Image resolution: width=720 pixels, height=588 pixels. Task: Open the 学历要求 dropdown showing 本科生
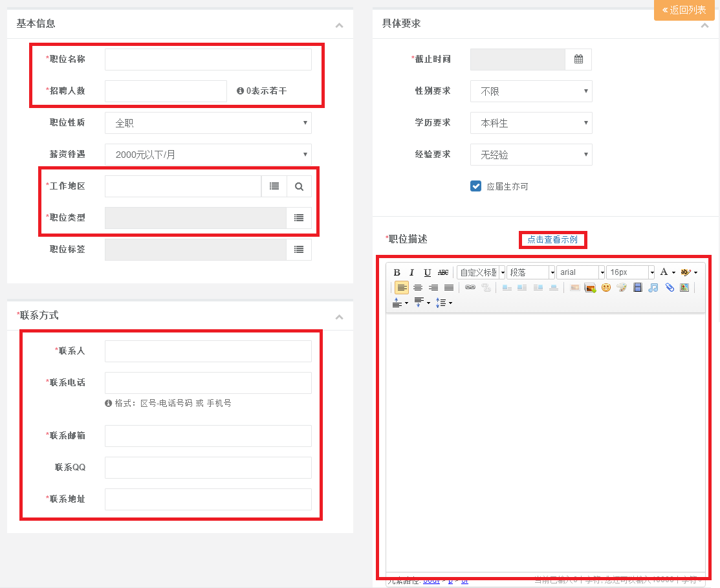530,123
